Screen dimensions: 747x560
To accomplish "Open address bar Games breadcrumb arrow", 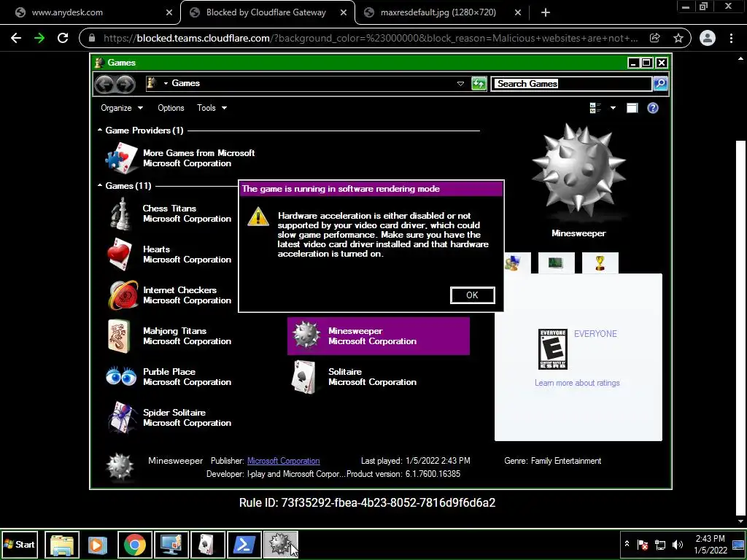I will click(166, 83).
